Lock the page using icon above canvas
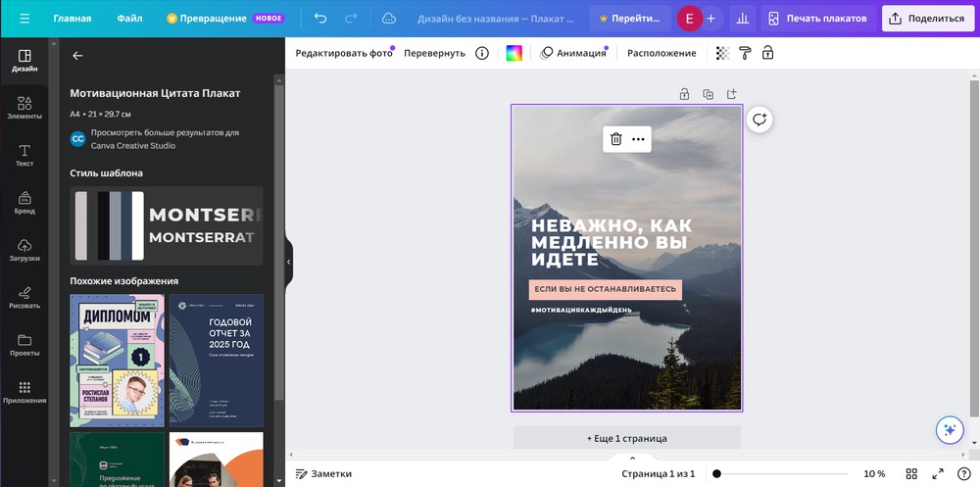Viewport: 980px width, 487px height. click(x=684, y=94)
